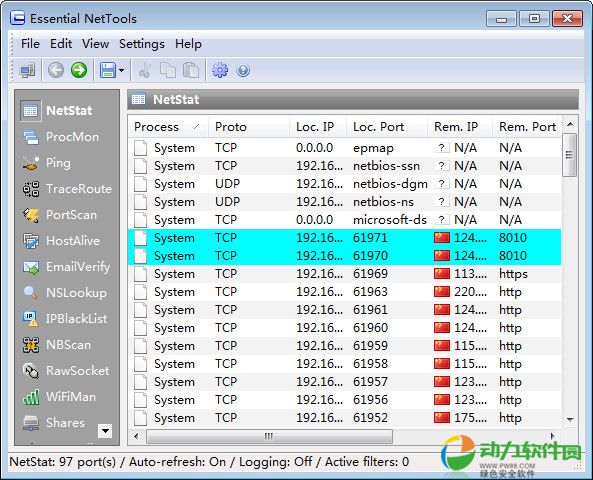Click the China flag in 61969 row

442,273
